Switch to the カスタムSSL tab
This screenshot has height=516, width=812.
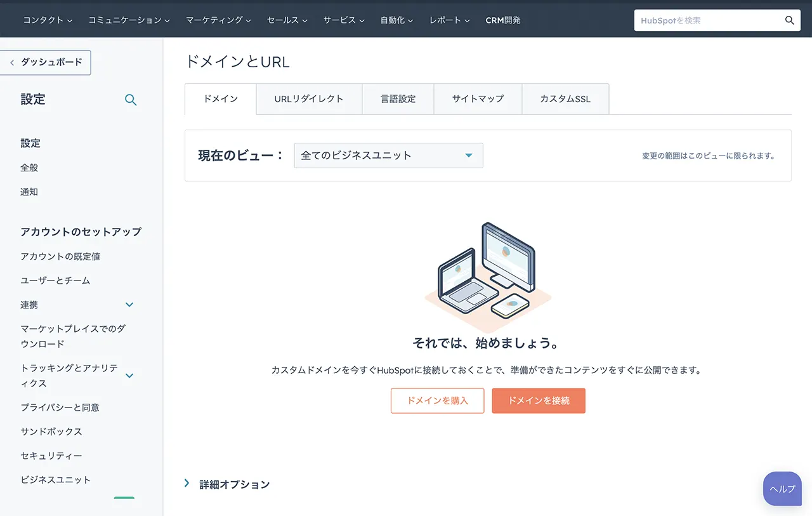pyautogui.click(x=565, y=99)
